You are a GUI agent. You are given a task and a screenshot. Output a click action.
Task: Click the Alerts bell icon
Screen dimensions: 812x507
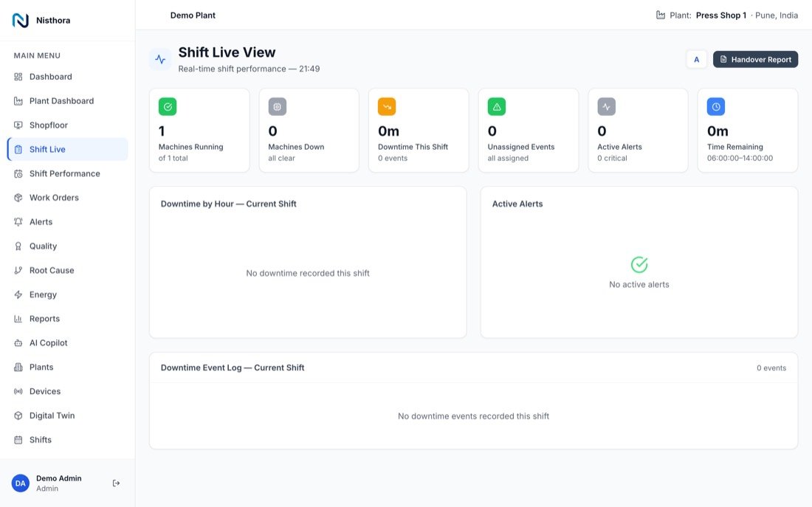[18, 222]
